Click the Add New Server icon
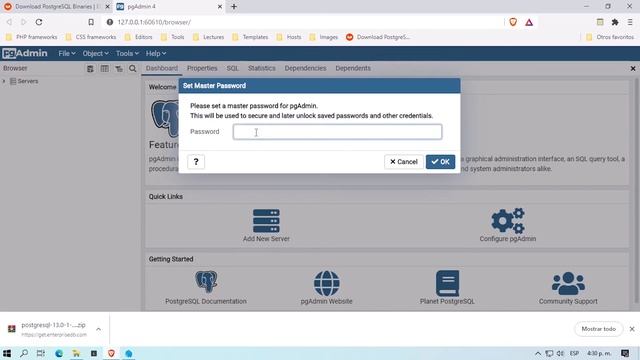Screen dimensions: 640x360 266,221
